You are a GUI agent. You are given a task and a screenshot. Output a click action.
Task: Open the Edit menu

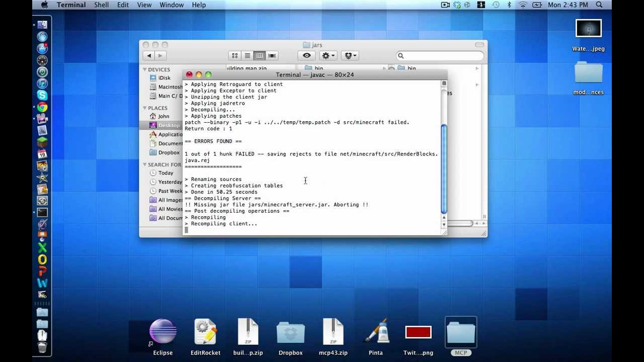(x=123, y=5)
